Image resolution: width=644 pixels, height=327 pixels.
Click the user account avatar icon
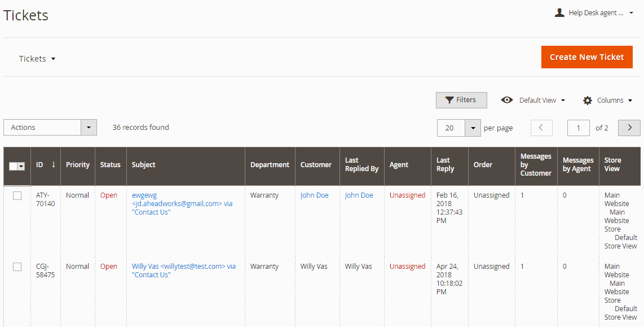click(x=559, y=13)
